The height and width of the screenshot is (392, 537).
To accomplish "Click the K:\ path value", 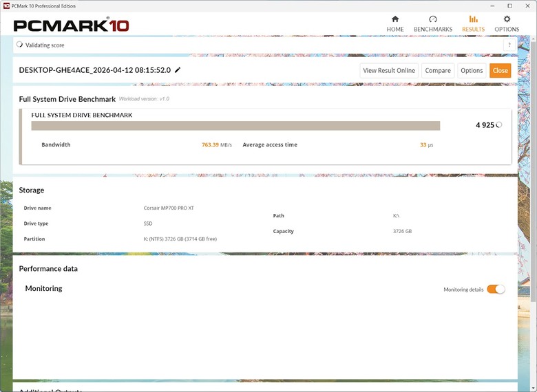I will point(396,216).
